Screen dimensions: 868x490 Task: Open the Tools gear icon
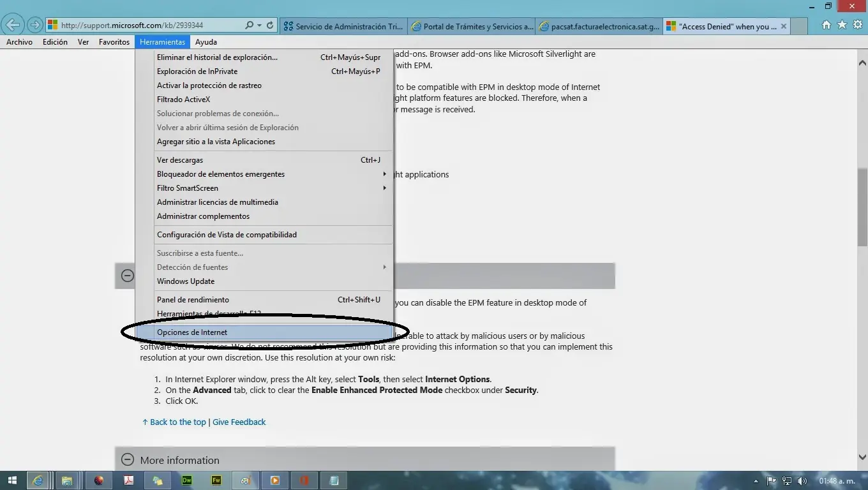click(x=857, y=25)
